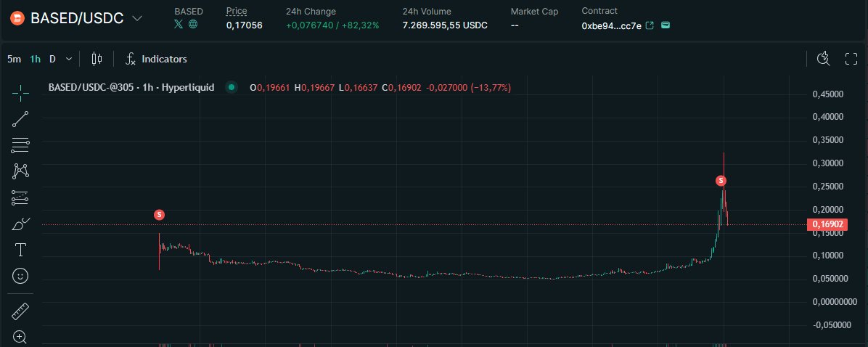This screenshot has height=347, width=868.
Task: Open the forecasting and position tools
Action: coord(20,197)
